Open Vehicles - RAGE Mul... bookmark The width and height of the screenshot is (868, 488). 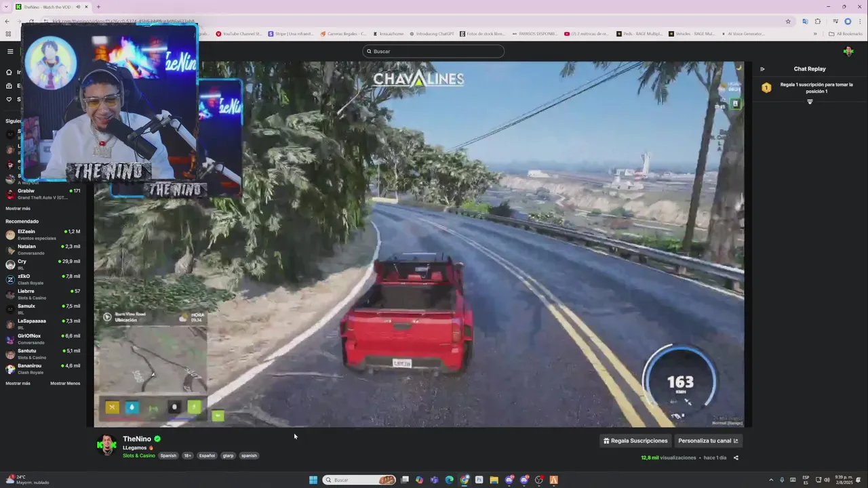[692, 33]
